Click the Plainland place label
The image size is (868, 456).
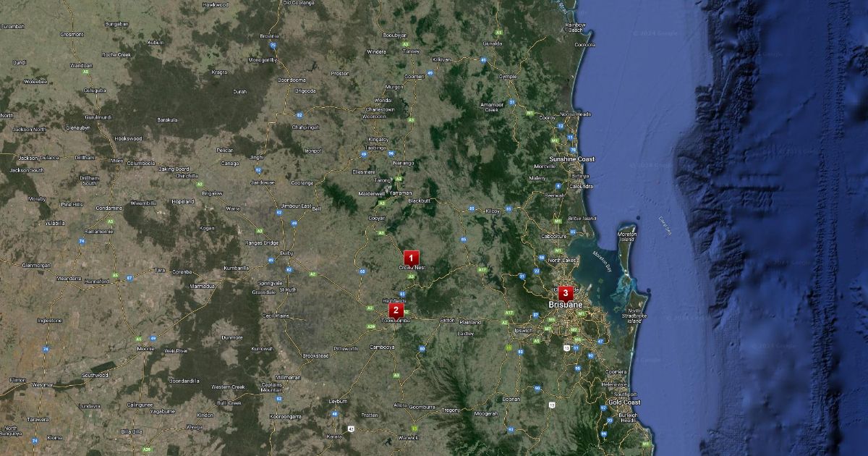click(x=470, y=321)
